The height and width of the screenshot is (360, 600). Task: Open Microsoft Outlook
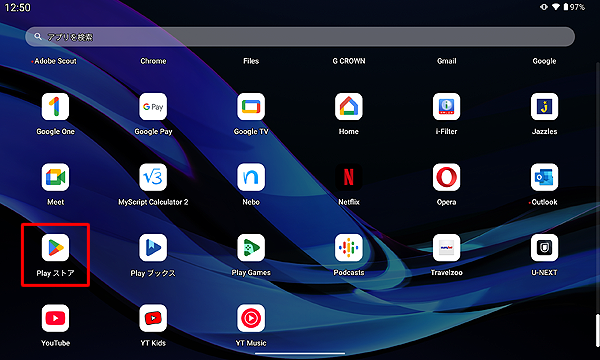click(x=545, y=177)
